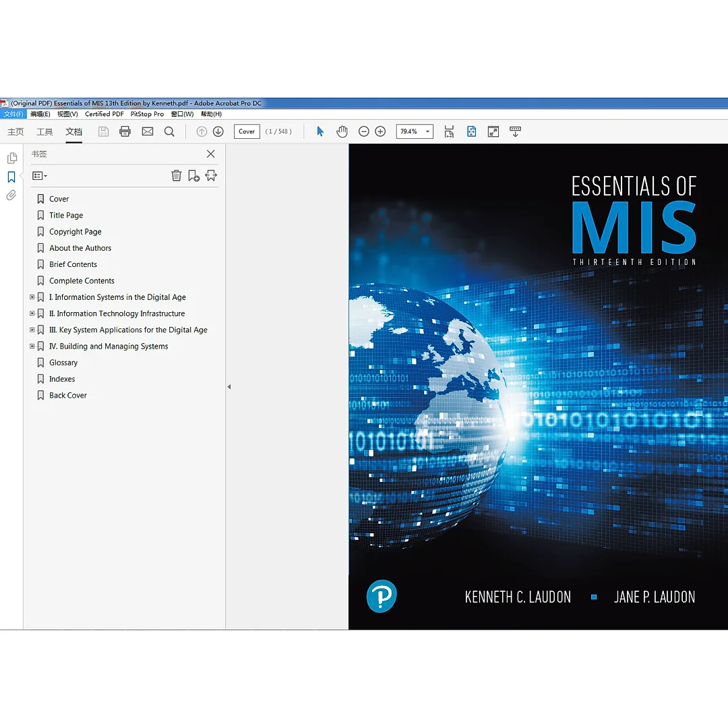Select the Brief Contents bookmark
Screen dimensions: 728x728
point(73,264)
